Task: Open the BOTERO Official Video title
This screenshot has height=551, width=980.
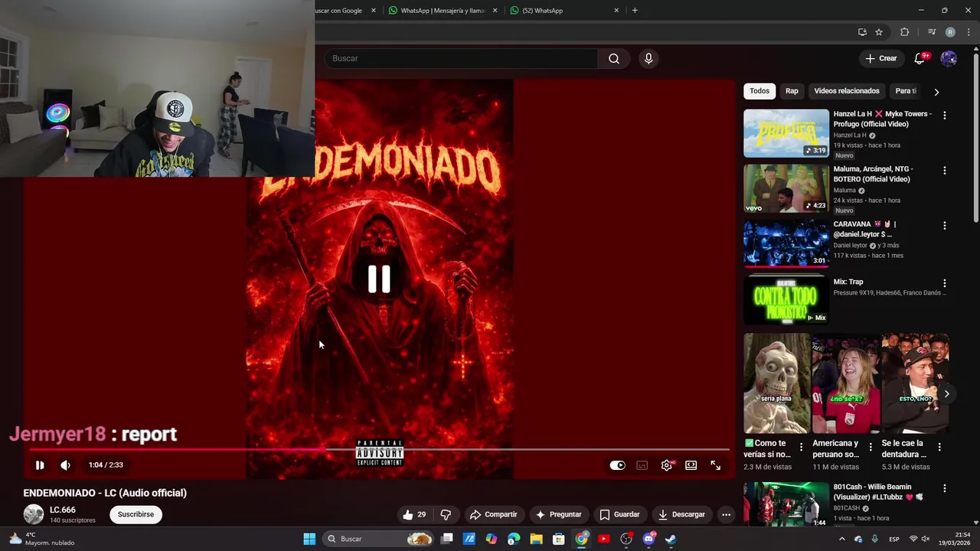Action: pyautogui.click(x=873, y=174)
